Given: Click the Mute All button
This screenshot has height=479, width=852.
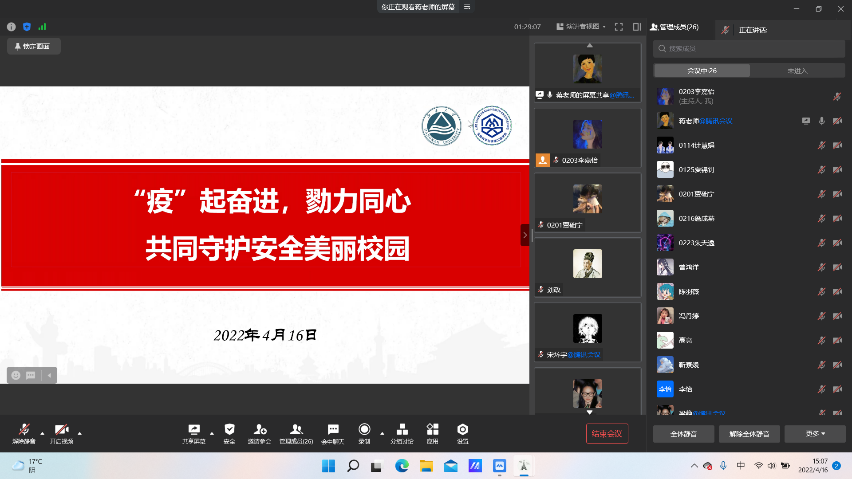Looking at the screenshot, I should pos(683,433).
